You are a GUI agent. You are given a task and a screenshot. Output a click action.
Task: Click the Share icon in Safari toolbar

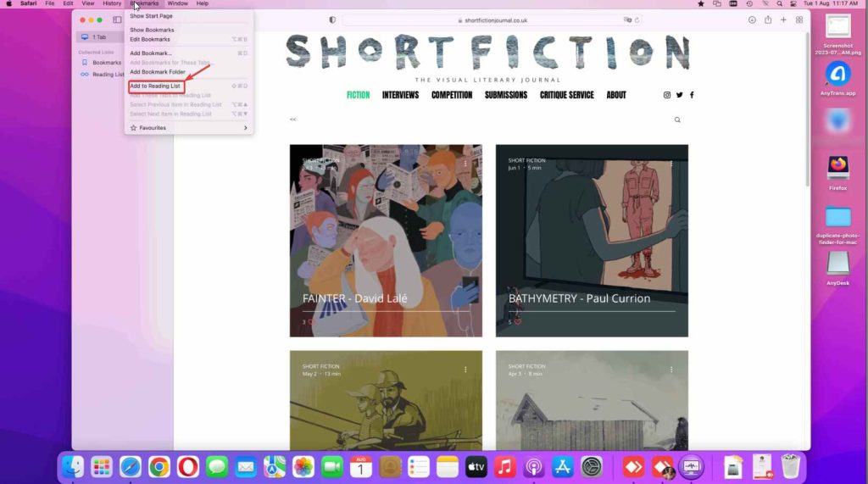(x=768, y=20)
